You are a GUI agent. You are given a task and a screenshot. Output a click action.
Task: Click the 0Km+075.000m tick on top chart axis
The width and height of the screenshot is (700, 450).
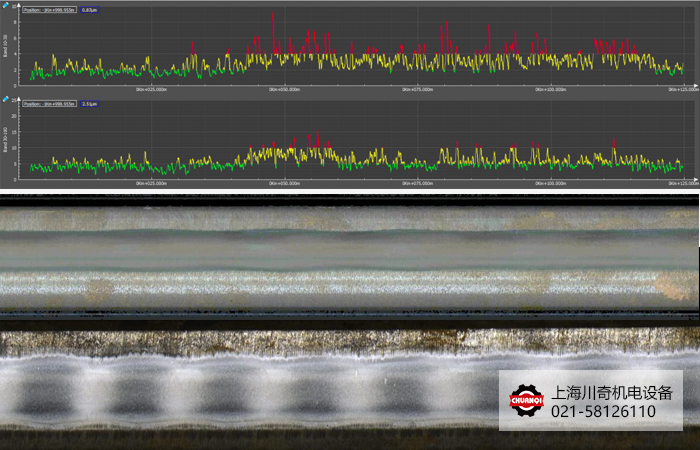coord(418,88)
